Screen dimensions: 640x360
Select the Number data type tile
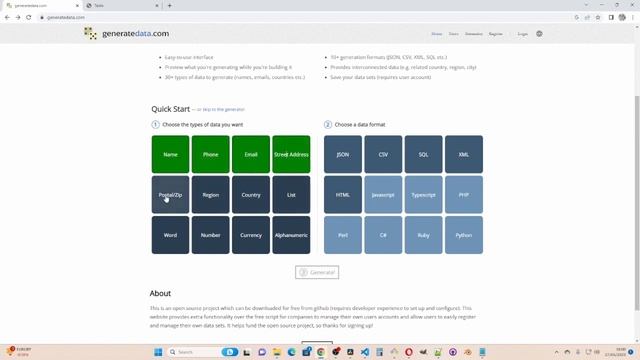211,235
